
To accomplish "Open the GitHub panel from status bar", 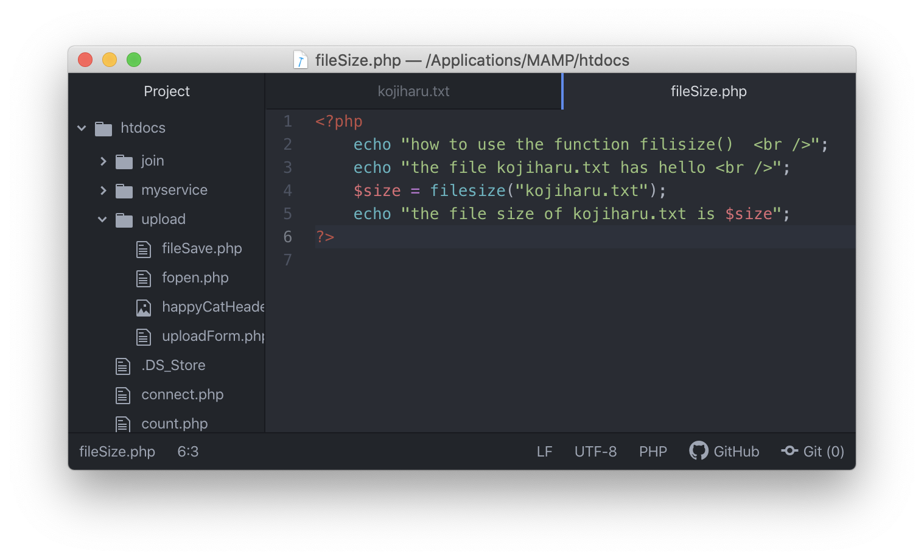I will 724,451.
